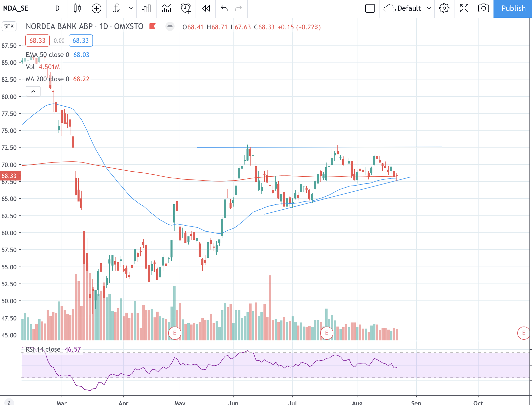Toggle the gray minus pill beside OMXSTO
This screenshot has height=405, width=532.
point(170,26)
